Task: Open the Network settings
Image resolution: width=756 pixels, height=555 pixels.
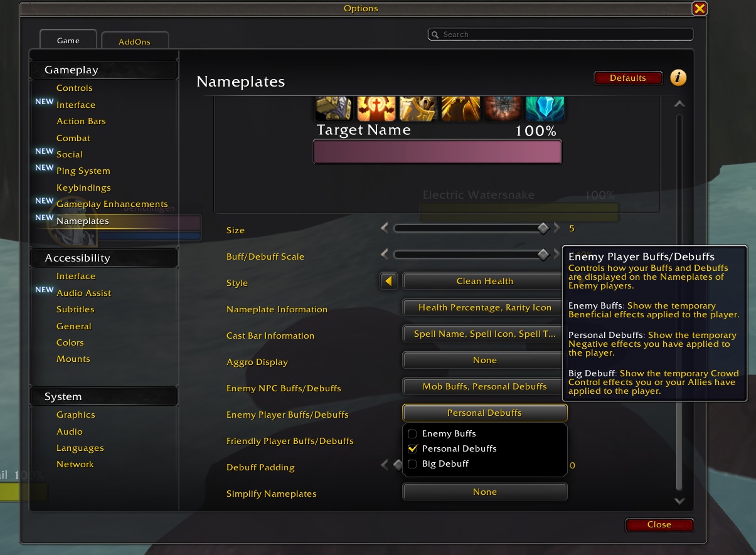Action: pyautogui.click(x=75, y=464)
